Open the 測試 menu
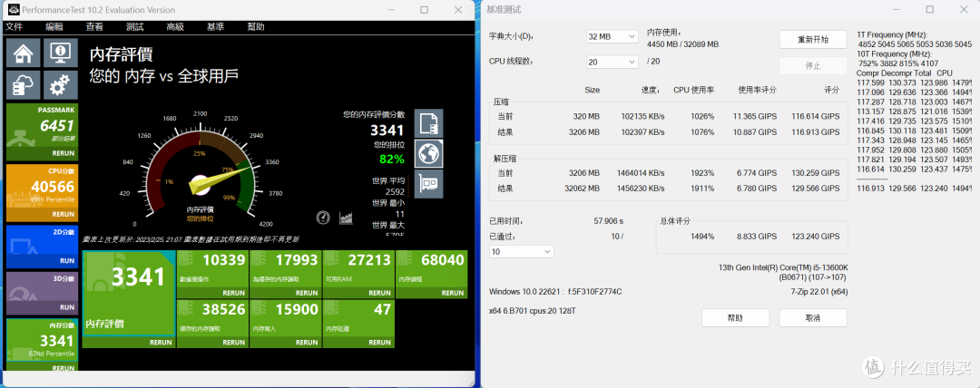980x388 pixels. [134, 27]
